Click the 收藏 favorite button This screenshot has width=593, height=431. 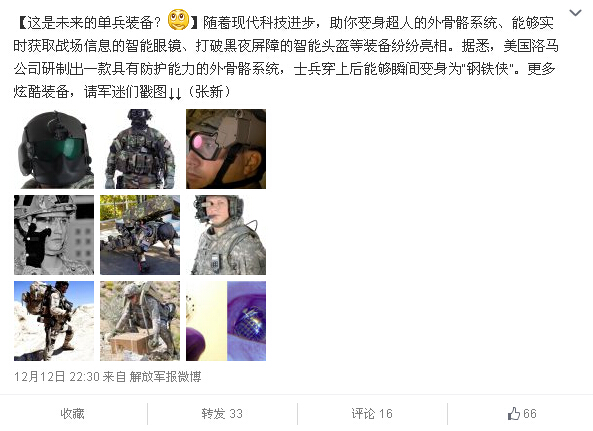(x=72, y=414)
